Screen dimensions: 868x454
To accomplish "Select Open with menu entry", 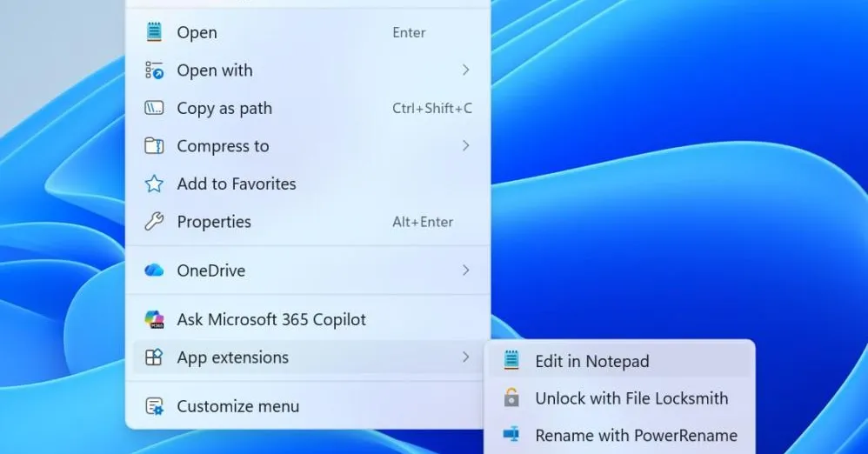I will (308, 70).
